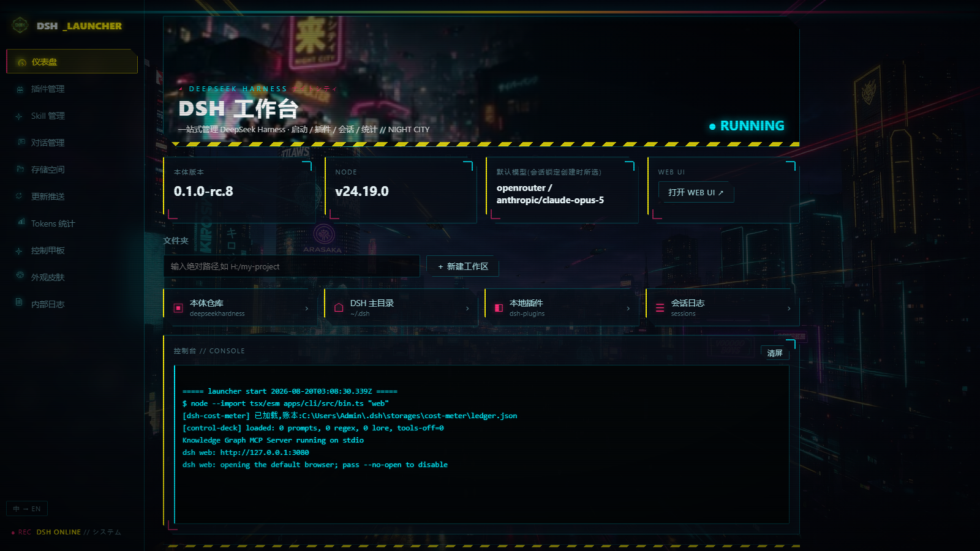This screenshot has height=551, width=980.
Task: Open the 打开 WEB UI button
Action: click(x=696, y=192)
